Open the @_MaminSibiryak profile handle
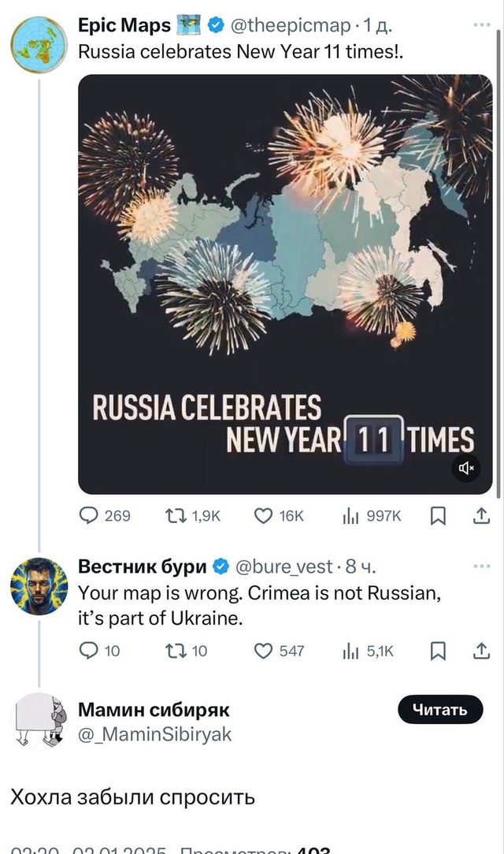The image size is (504, 854). 155,734
